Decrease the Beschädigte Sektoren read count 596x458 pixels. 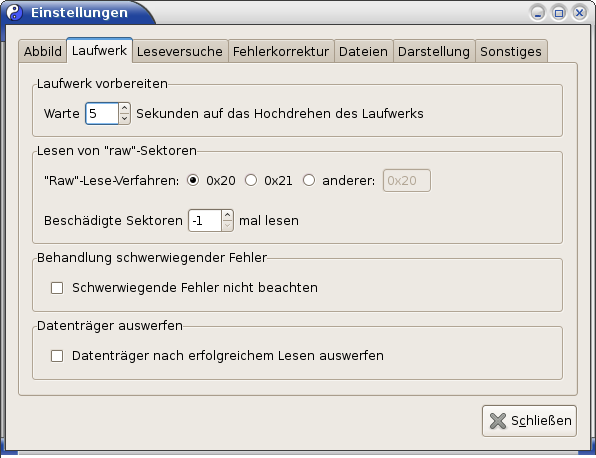point(227,226)
